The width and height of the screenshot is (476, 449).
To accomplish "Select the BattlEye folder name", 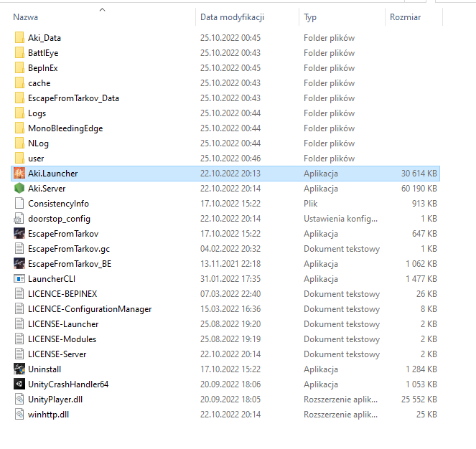I will pos(43,53).
